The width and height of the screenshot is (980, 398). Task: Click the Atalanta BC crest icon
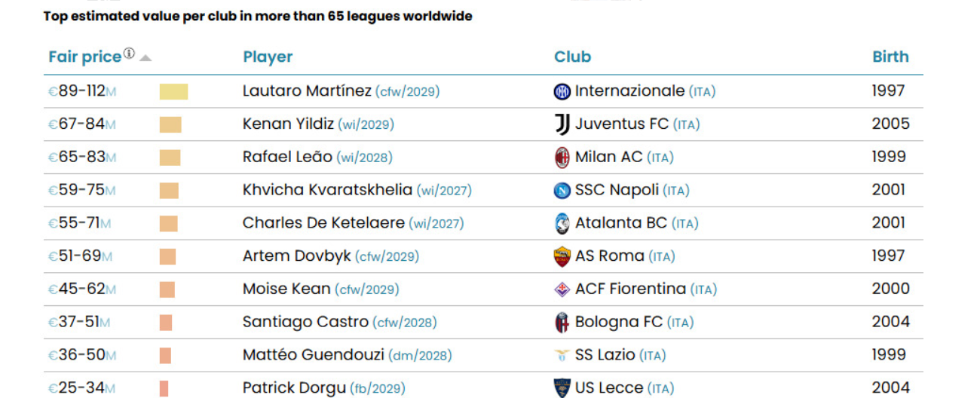point(562,224)
